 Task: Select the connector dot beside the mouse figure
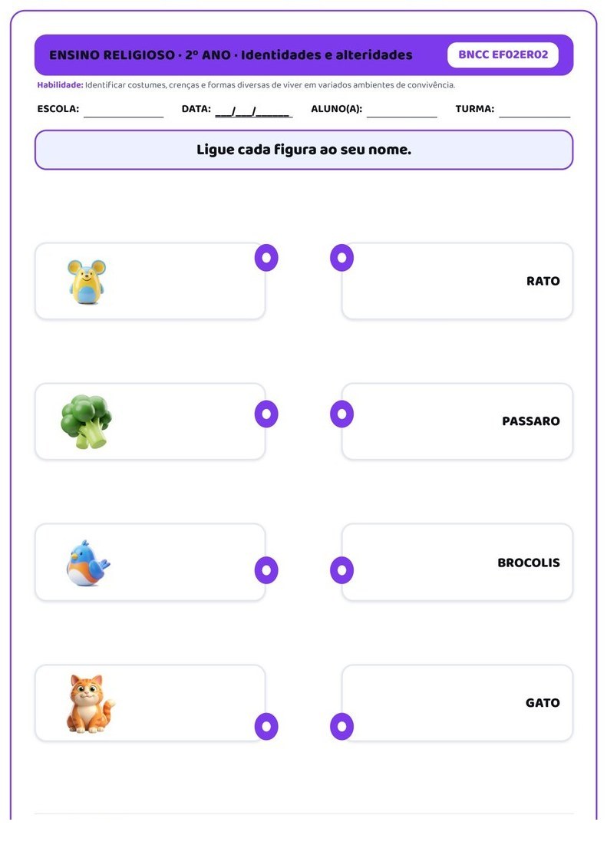[266, 258]
